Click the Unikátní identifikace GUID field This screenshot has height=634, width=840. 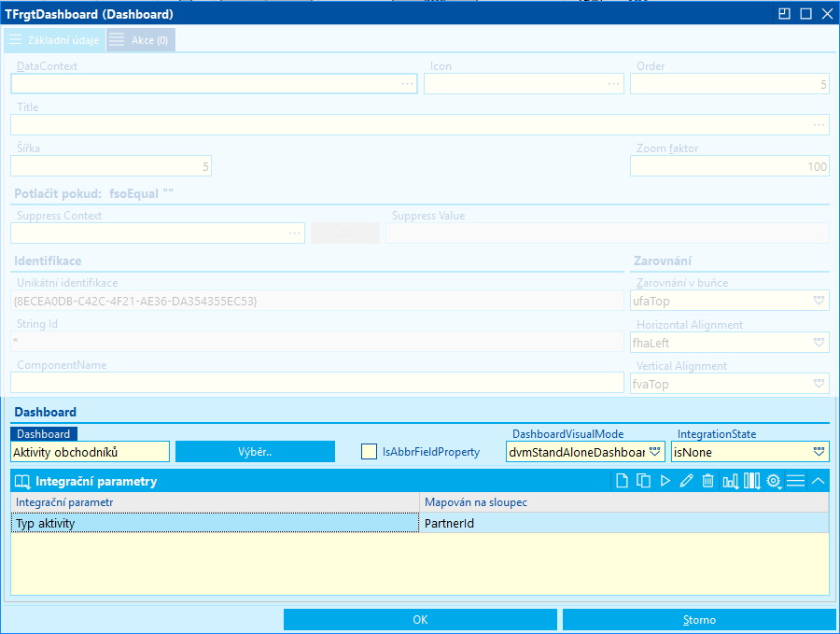pos(317,301)
